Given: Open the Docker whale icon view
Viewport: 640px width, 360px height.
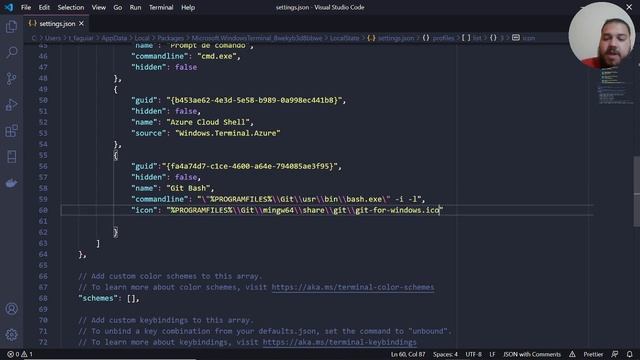Looking at the screenshot, I should [11, 183].
